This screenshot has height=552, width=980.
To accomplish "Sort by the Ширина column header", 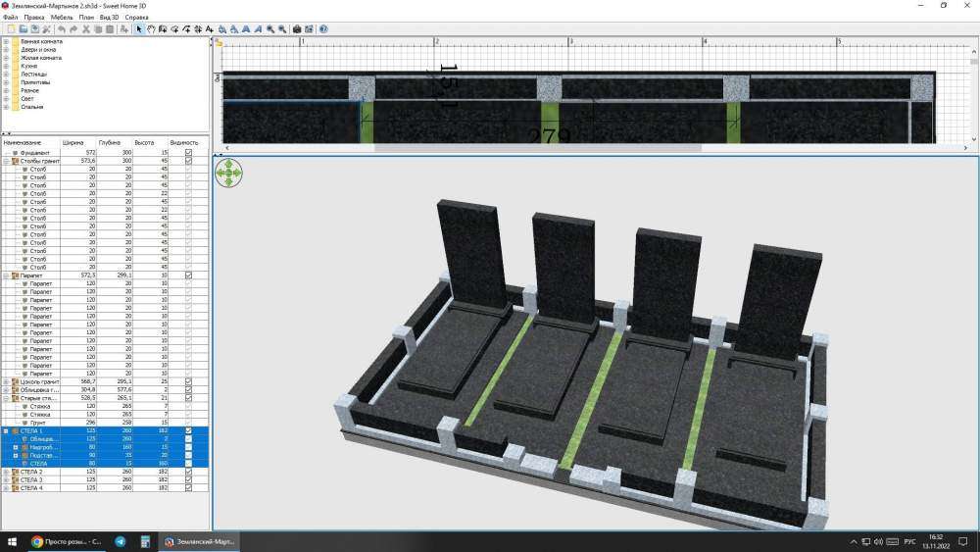I will point(73,142).
